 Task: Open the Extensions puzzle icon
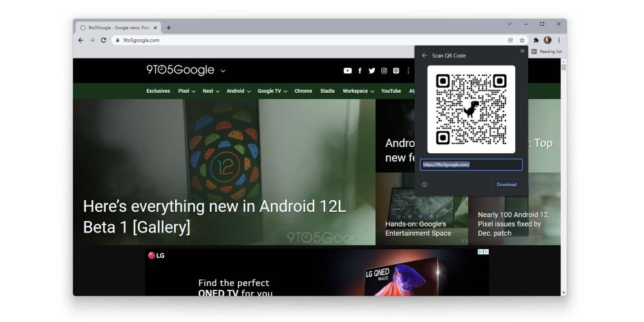tap(536, 40)
